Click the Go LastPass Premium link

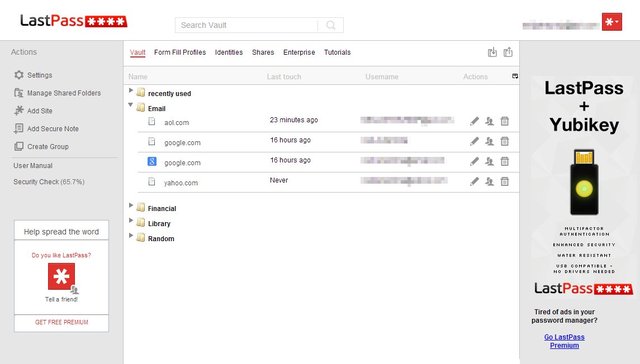[564, 341]
